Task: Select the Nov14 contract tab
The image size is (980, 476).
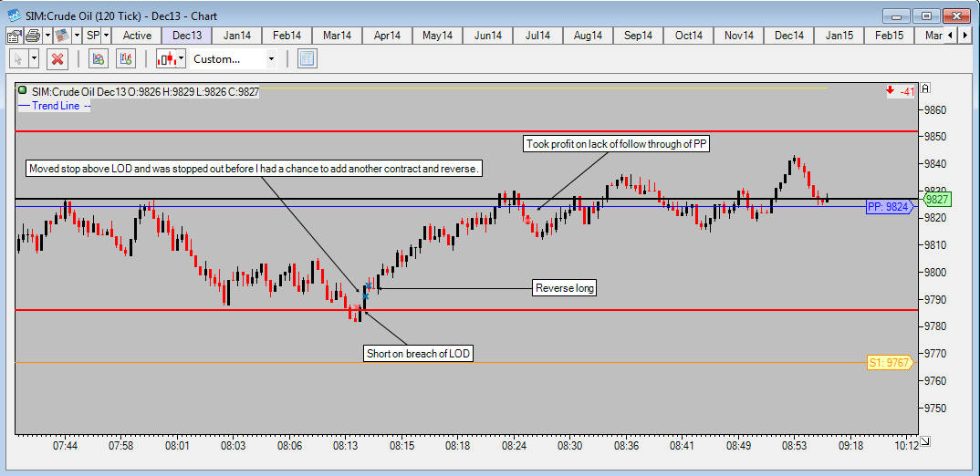Action: pyautogui.click(x=738, y=36)
